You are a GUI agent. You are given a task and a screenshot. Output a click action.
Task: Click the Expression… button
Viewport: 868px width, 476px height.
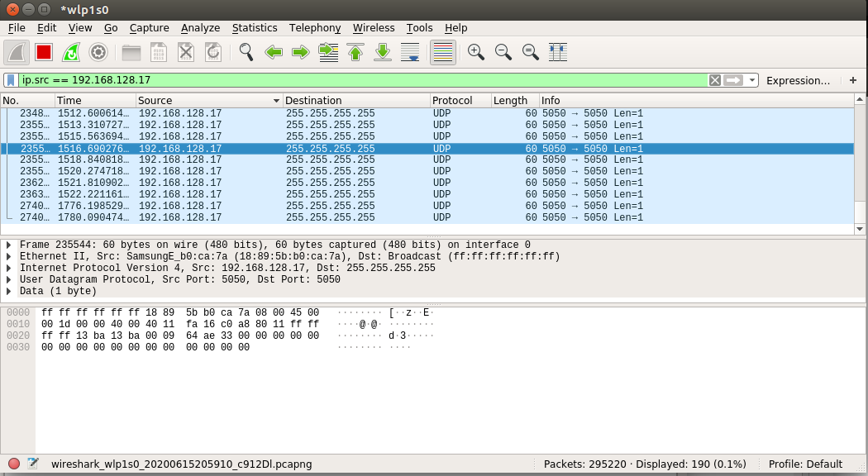pyautogui.click(x=798, y=80)
